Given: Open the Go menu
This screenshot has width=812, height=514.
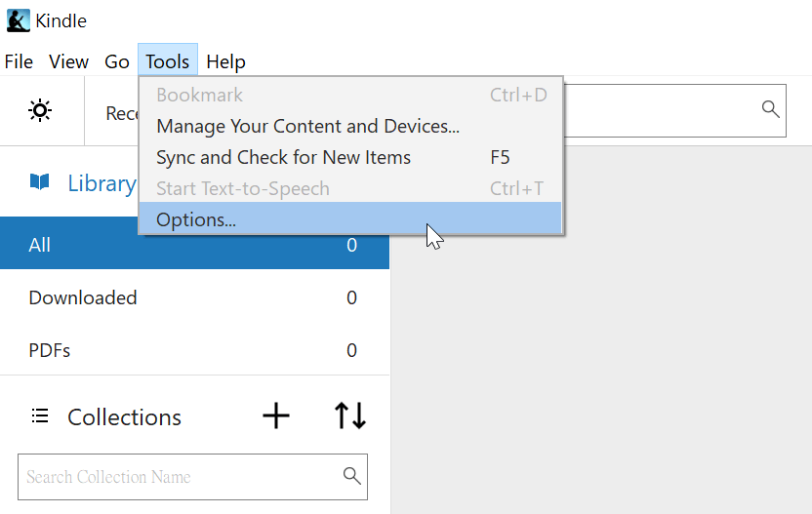Looking at the screenshot, I should (x=116, y=61).
